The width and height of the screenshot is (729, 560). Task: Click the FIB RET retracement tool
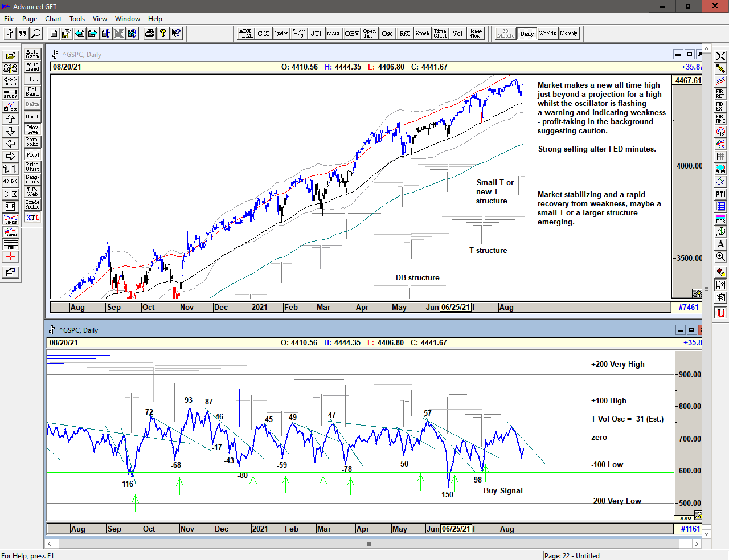tap(720, 93)
